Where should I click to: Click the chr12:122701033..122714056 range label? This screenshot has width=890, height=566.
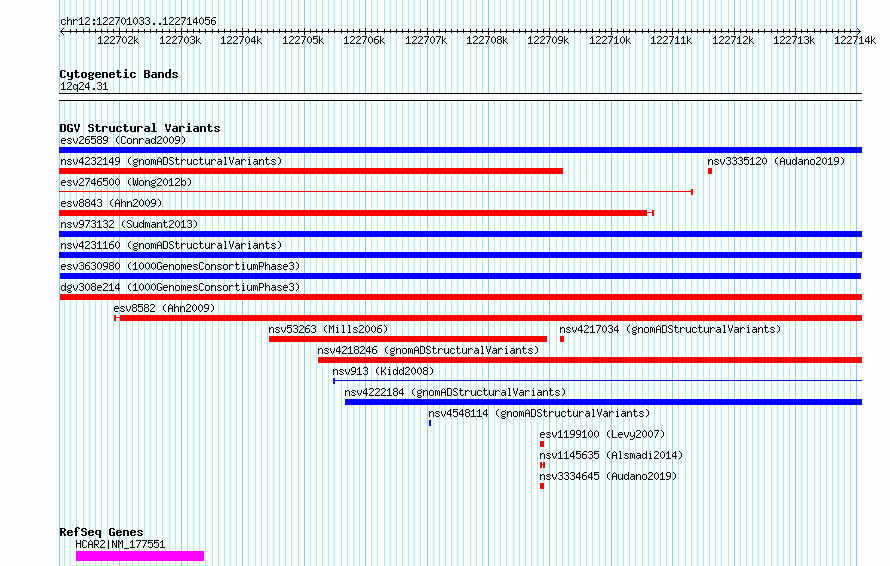click(x=138, y=22)
